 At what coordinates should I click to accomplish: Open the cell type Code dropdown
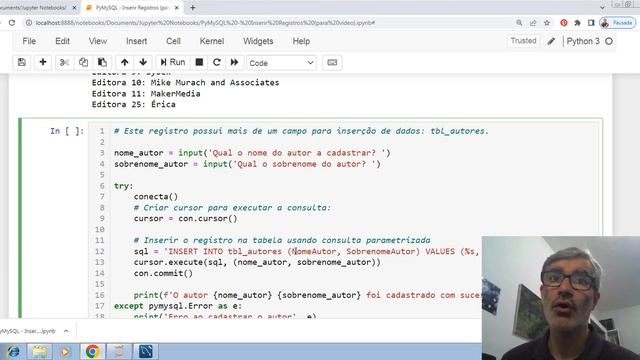pyautogui.click(x=281, y=63)
